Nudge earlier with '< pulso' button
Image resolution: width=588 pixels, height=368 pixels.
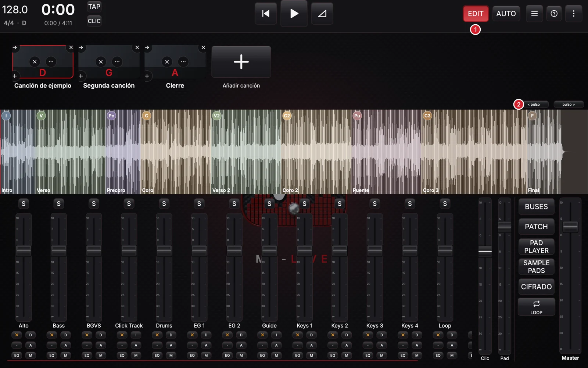(534, 105)
